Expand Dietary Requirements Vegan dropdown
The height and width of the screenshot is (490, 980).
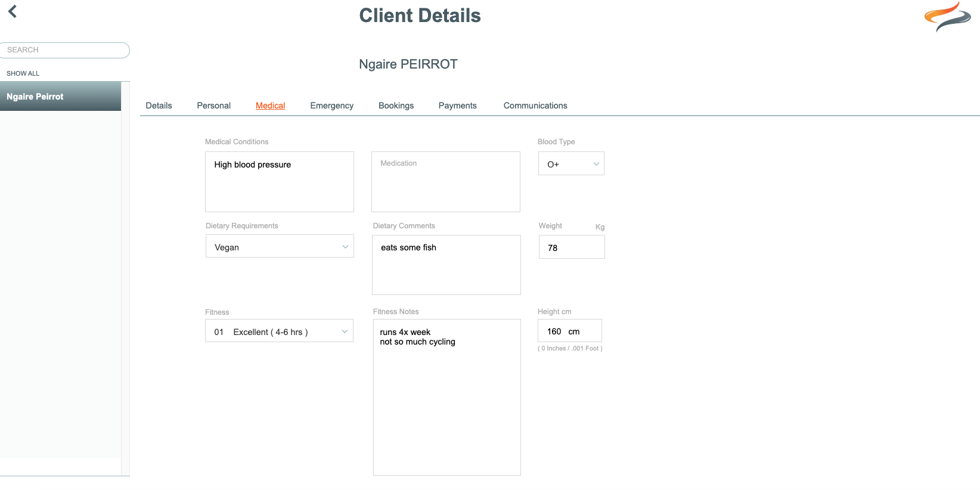(x=280, y=246)
